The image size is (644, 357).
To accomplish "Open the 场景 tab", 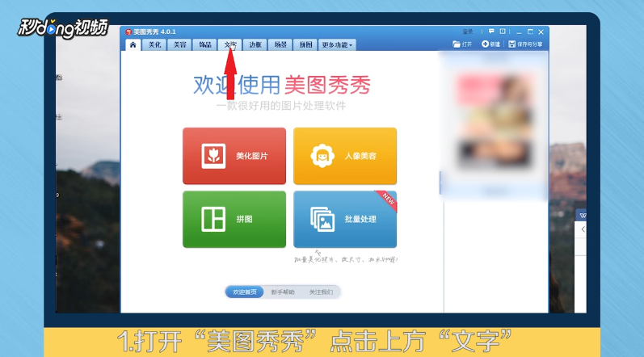I will 280,44.
